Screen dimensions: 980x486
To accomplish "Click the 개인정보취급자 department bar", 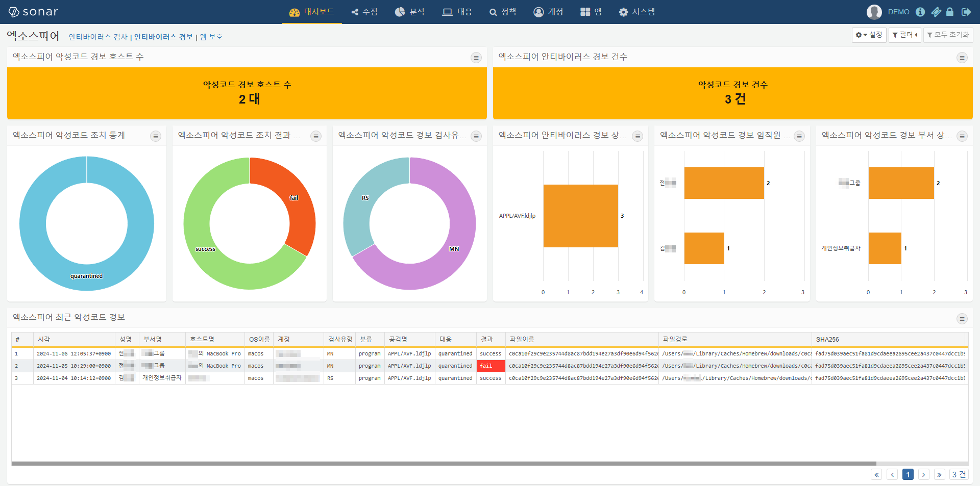I will (x=885, y=248).
